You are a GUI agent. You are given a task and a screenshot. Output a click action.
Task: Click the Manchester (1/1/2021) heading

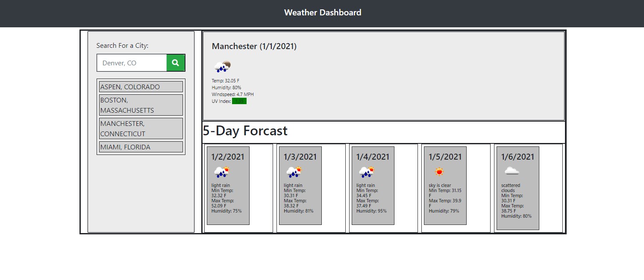click(254, 46)
